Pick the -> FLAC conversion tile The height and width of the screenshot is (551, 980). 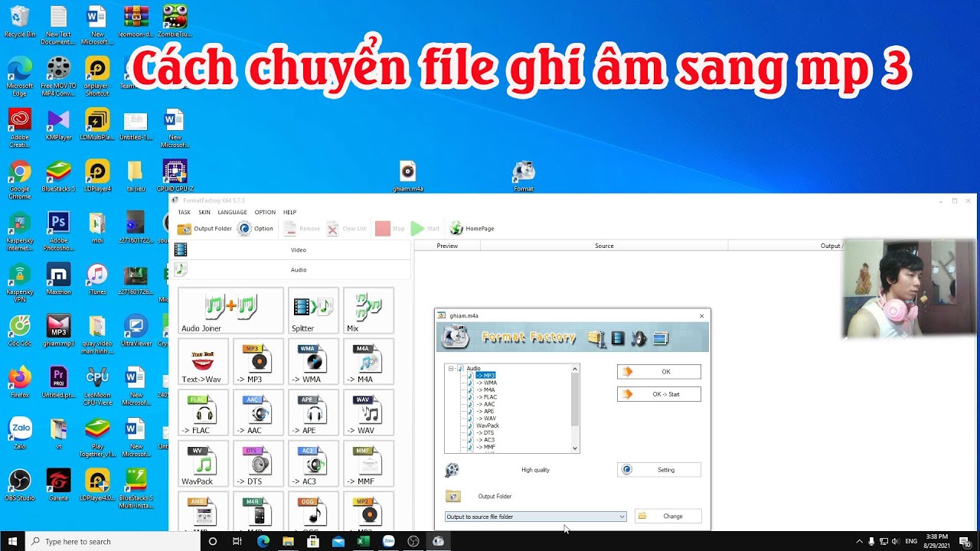(203, 413)
